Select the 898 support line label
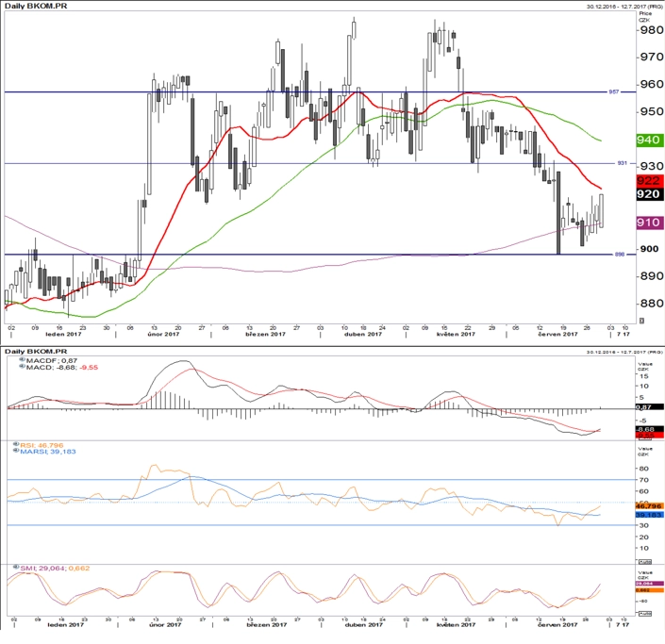Image resolution: width=665 pixels, height=644 pixels. pos(620,255)
